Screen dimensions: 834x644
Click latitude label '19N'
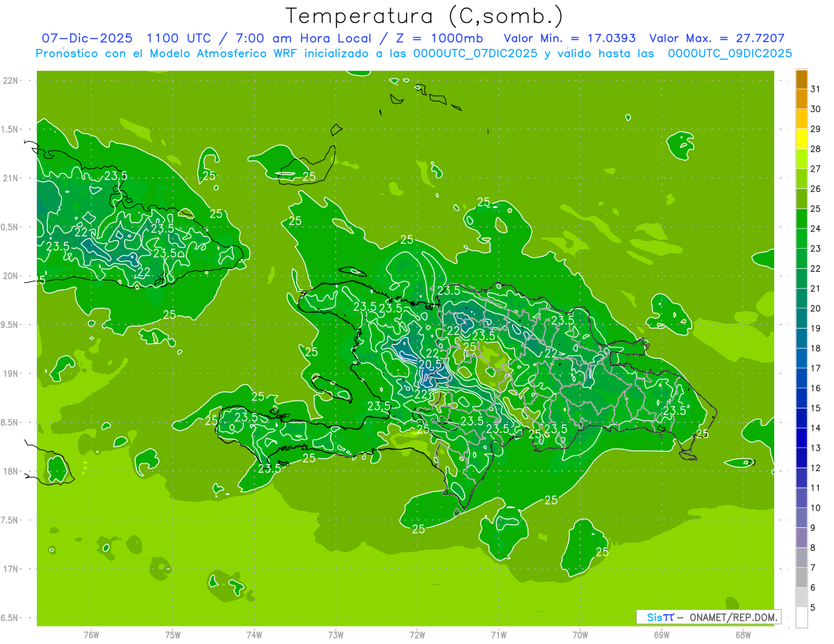point(12,374)
